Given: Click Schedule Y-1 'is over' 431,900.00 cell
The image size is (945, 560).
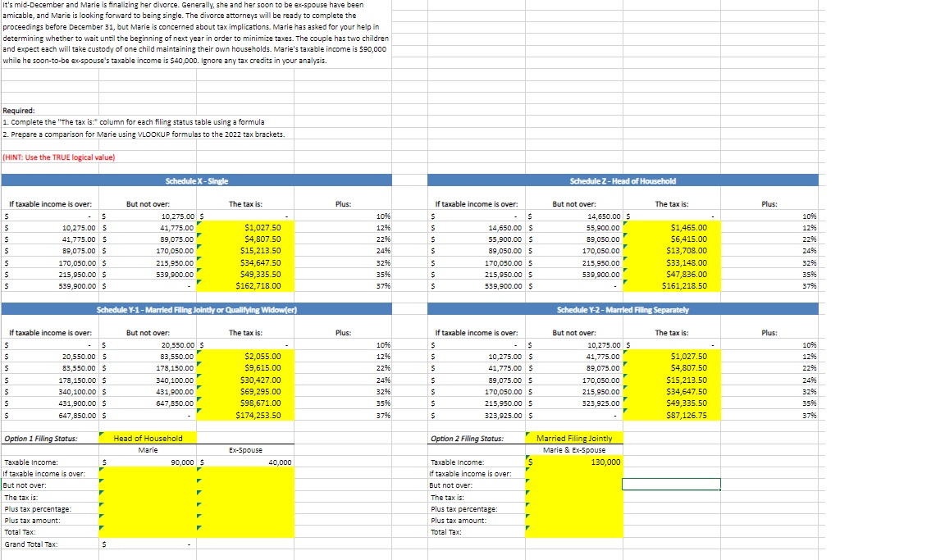Looking at the screenshot, I should click(50, 403).
